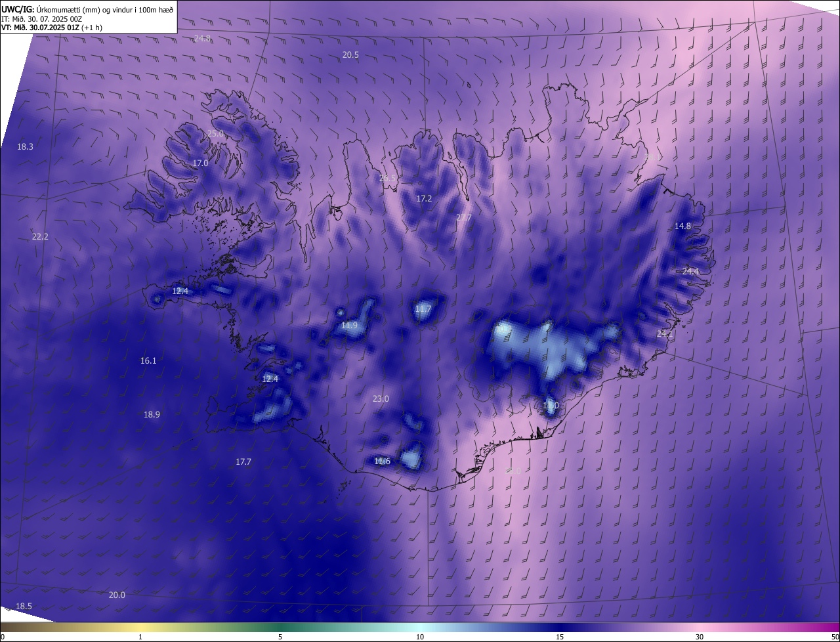This screenshot has width=840, height=642.
Task: Select the 'IT: Mið. 30. 07. 2025 00Z' line
Action: (41, 19)
